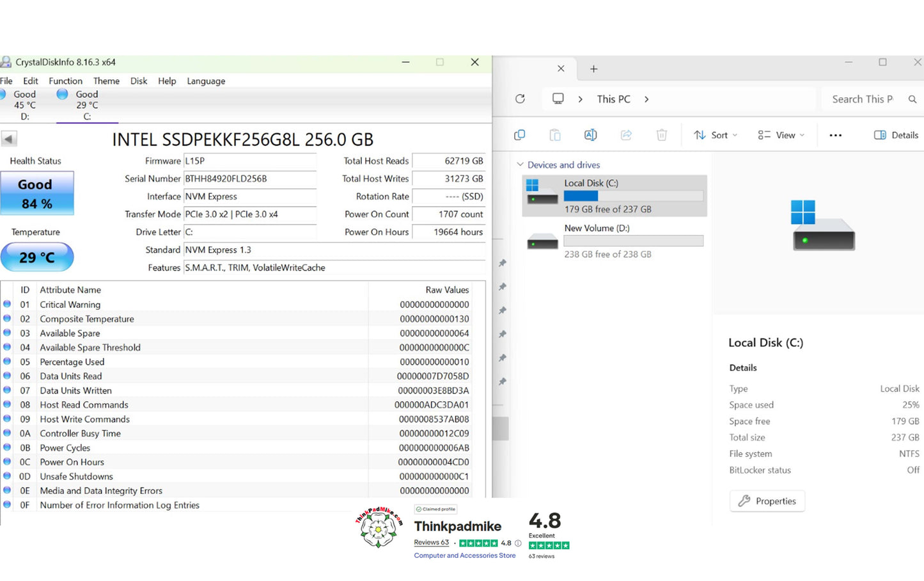The width and height of the screenshot is (924, 581).
Task: Click the Attribute Name column header
Action: tap(202, 290)
